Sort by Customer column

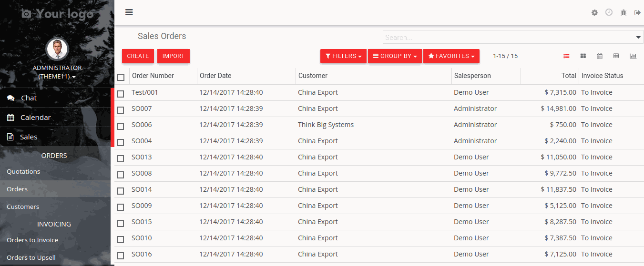point(373,76)
